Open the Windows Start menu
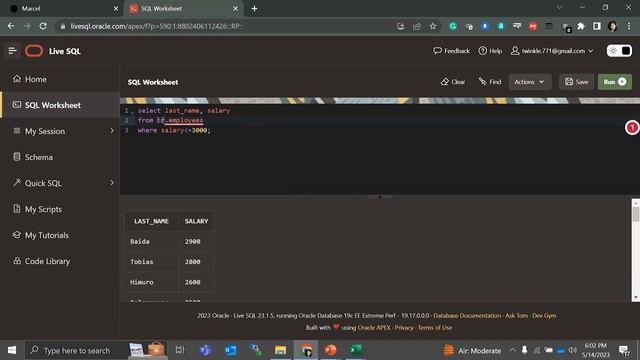 click(12, 350)
